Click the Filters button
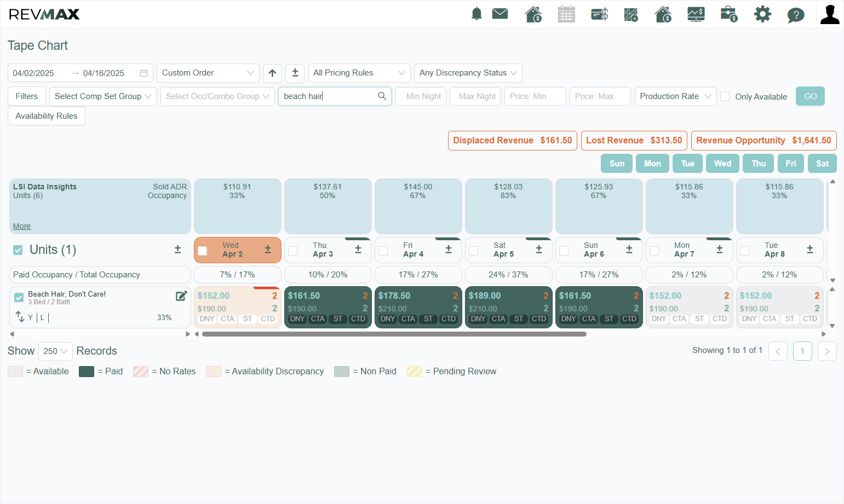 pos(27,96)
